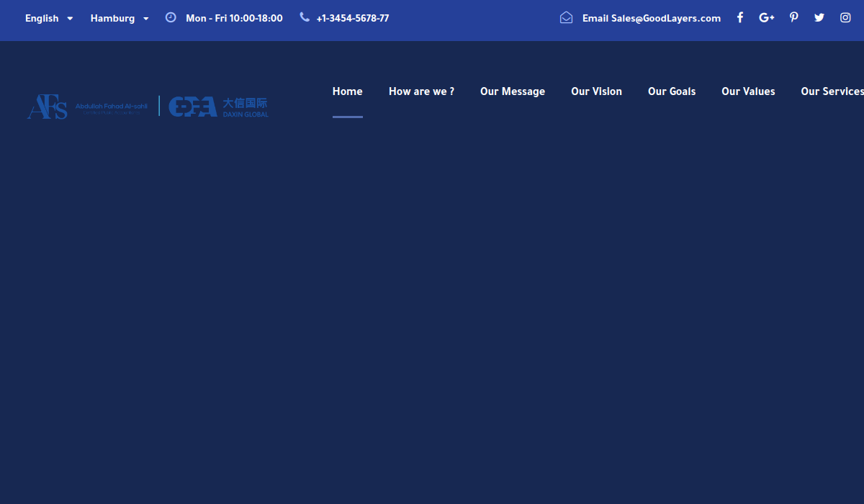Click the phone handset icon

click(x=305, y=17)
